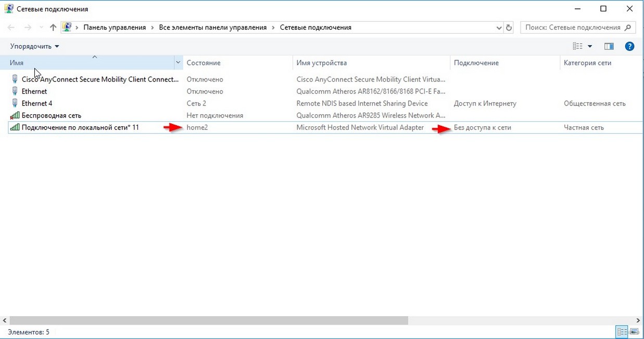
Task: Minimize the Сетевые подключения window
Action: click(577, 9)
